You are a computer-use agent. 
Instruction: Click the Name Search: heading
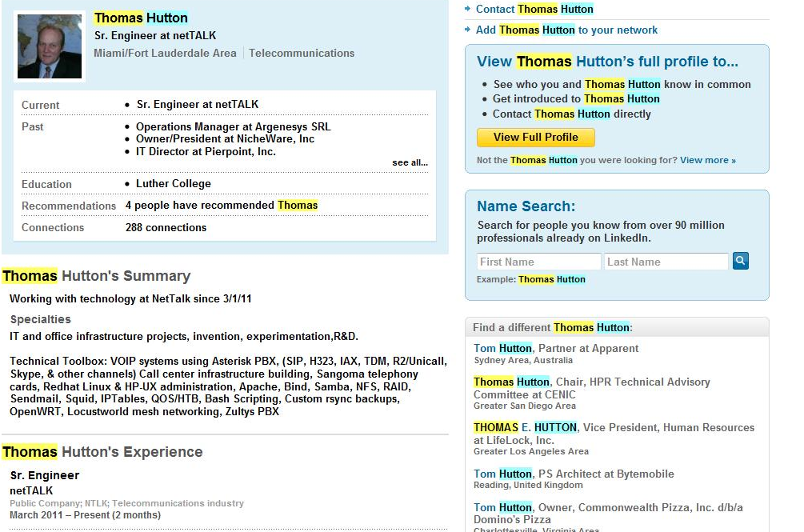526,206
